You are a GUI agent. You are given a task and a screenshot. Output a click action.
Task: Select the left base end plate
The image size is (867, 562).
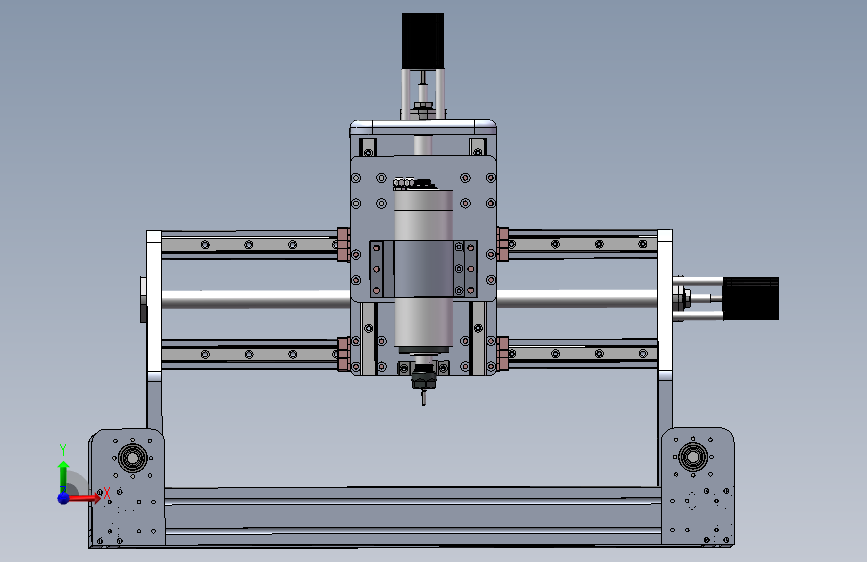point(127,488)
